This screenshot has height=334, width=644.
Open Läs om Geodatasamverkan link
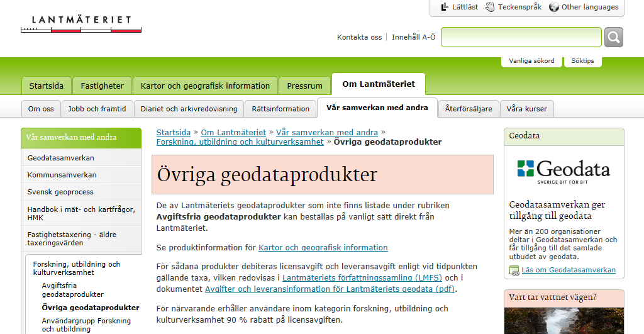click(569, 270)
